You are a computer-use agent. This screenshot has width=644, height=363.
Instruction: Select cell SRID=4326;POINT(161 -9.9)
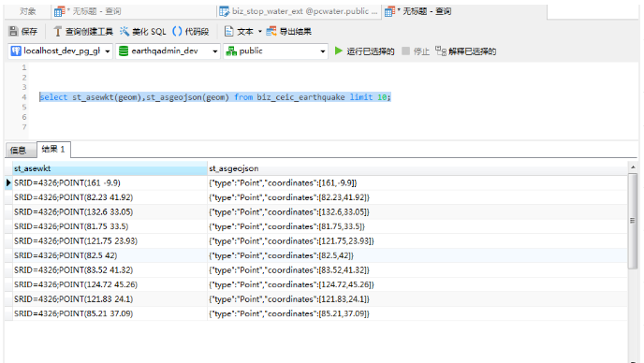click(x=110, y=182)
